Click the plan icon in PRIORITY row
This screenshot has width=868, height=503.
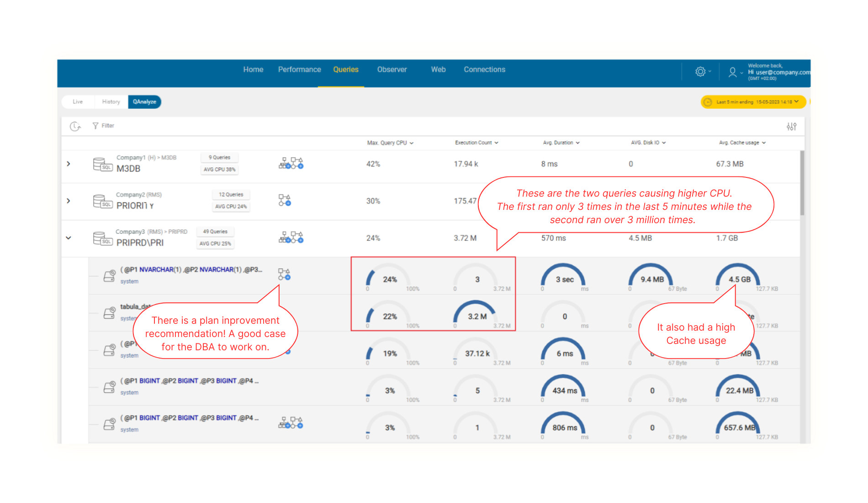tap(285, 200)
